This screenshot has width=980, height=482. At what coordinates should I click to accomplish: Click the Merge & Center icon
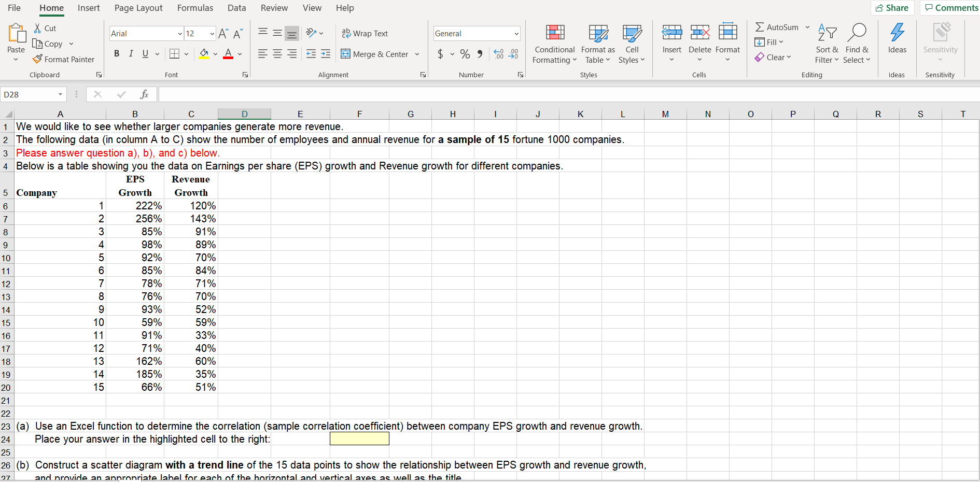click(345, 54)
